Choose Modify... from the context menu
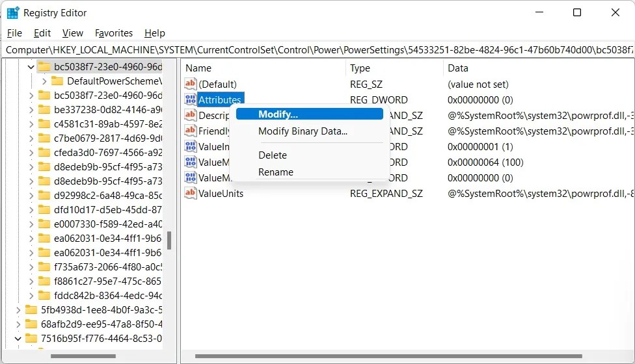The image size is (635, 364). pyautogui.click(x=310, y=114)
